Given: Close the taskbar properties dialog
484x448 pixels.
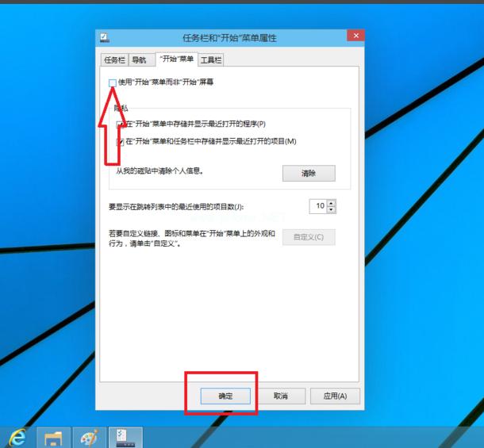Looking at the screenshot, I should (x=355, y=36).
